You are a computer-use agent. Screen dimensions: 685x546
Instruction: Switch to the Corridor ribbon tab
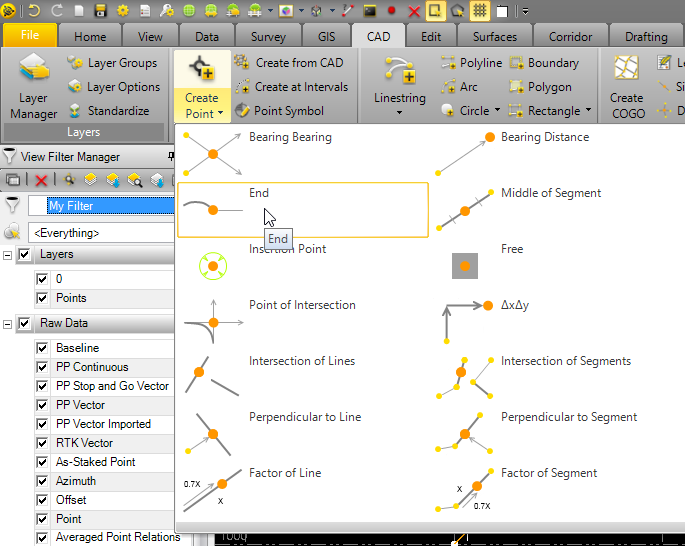[571, 36]
